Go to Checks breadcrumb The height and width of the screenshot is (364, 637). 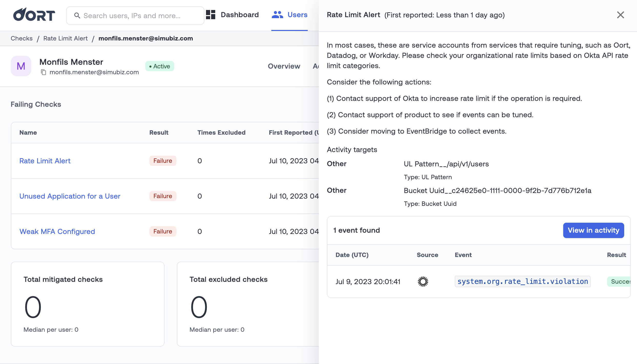tap(22, 38)
